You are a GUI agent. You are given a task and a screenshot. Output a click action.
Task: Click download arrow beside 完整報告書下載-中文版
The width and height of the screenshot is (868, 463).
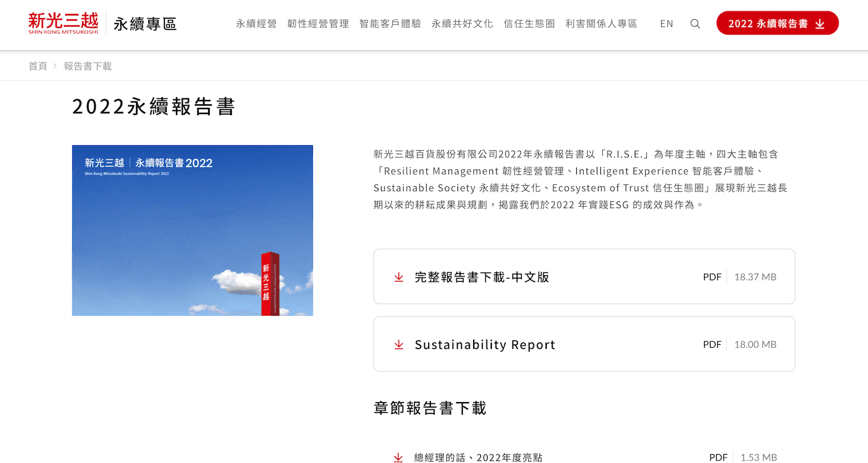(x=398, y=277)
